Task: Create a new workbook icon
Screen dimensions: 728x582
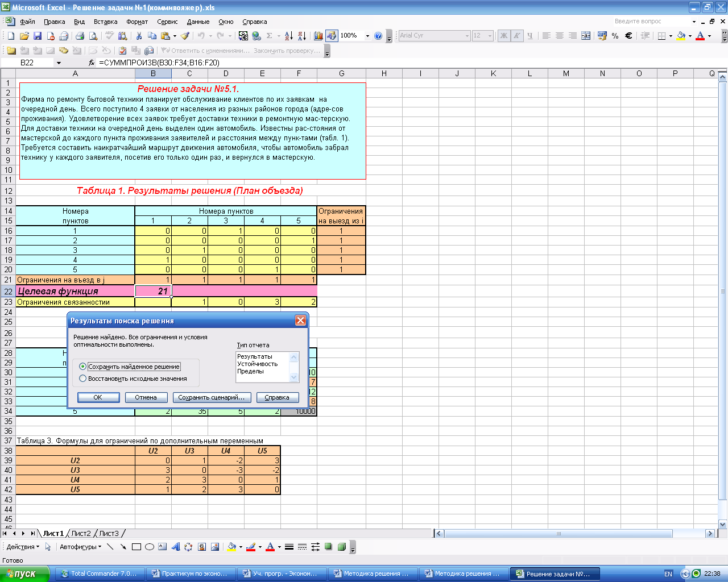Action: coord(11,36)
